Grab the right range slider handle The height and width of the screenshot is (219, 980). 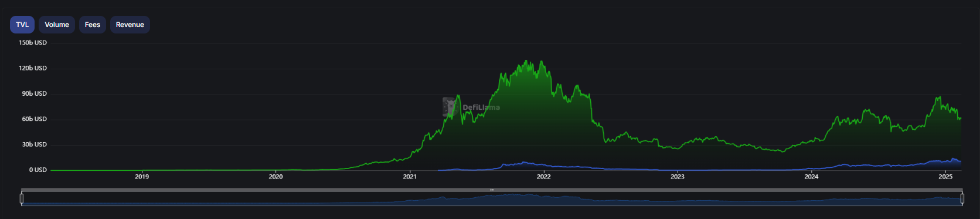(962, 198)
